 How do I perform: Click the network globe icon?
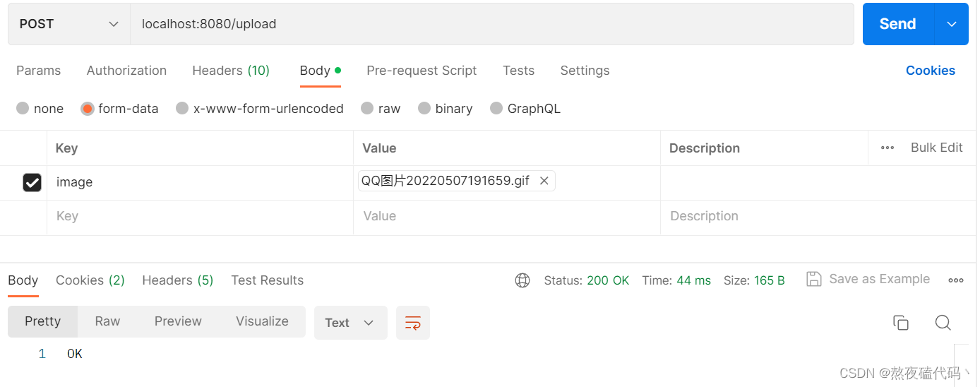point(522,280)
